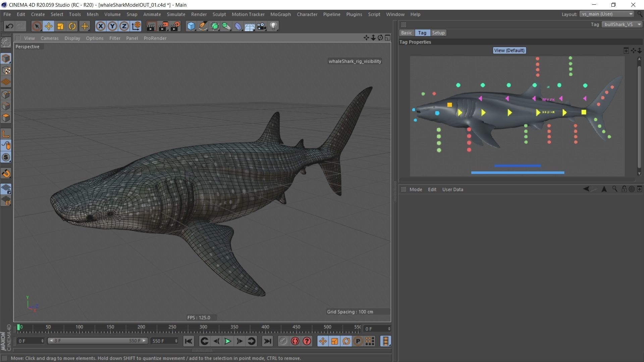This screenshot has width=644, height=362.
Task: Open the Powerslider timeline icon
Action: (386, 341)
